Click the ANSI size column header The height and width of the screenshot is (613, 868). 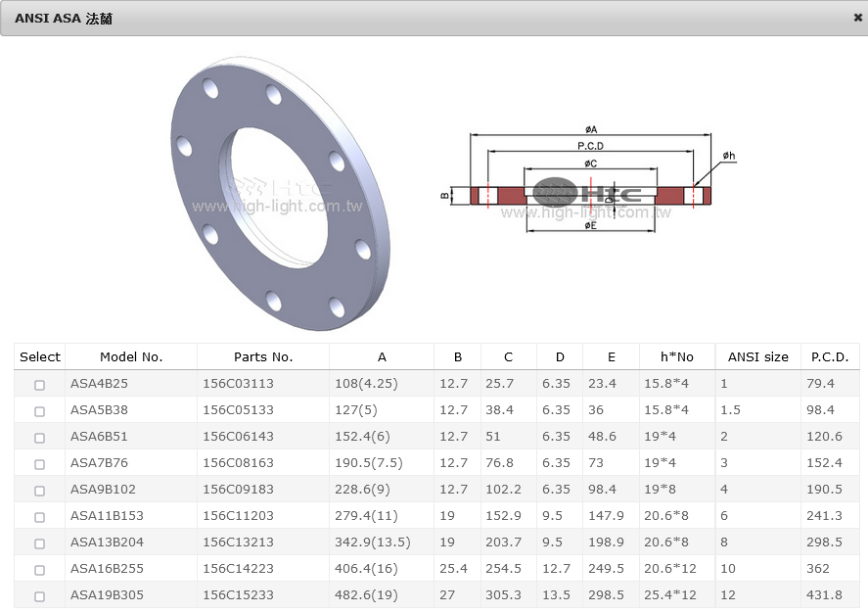(x=757, y=357)
